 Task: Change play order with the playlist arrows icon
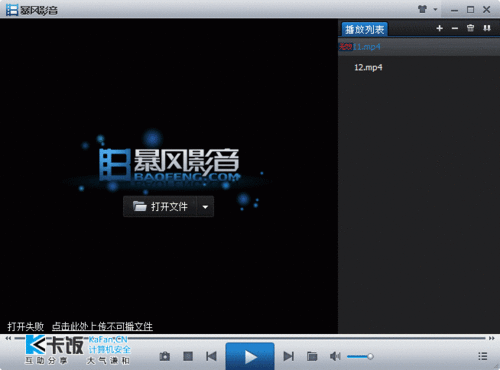coord(487,28)
